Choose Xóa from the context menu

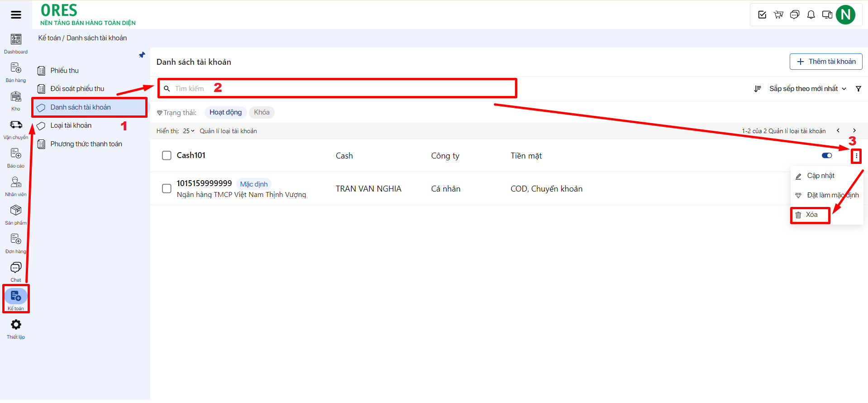811,215
